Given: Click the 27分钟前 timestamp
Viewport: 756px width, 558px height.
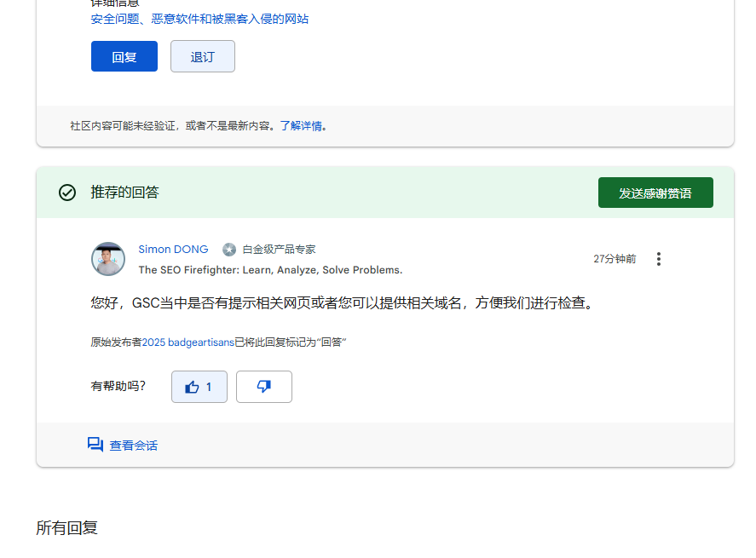Looking at the screenshot, I should 615,259.
